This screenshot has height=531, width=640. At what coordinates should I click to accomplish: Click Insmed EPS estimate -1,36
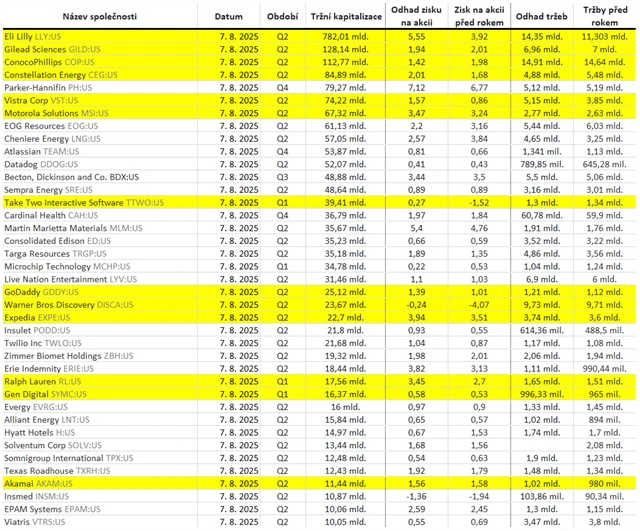point(416,496)
